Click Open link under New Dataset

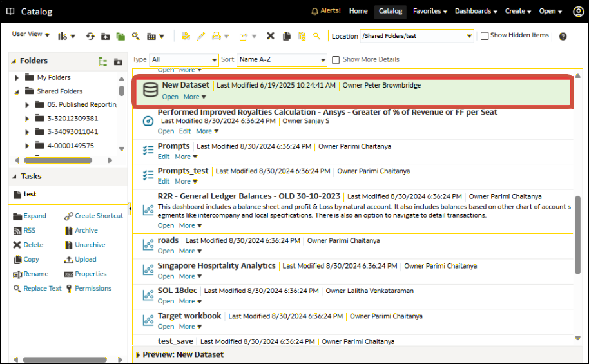coord(170,97)
